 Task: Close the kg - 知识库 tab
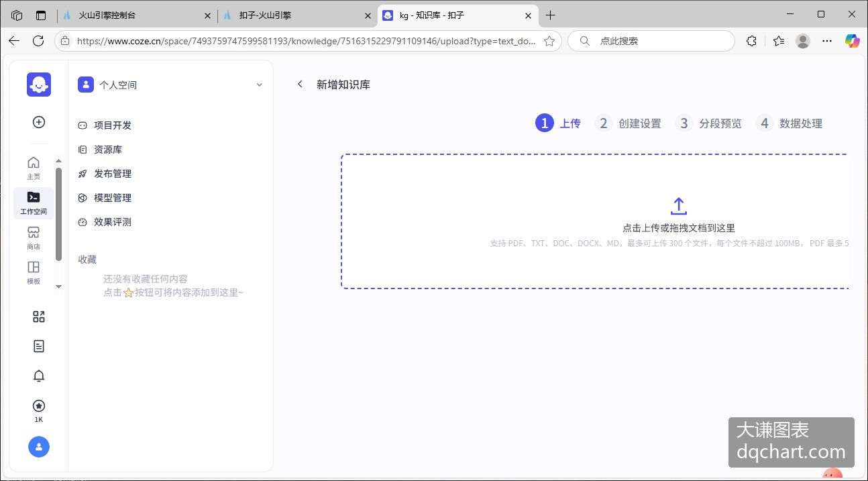pyautogui.click(x=528, y=15)
